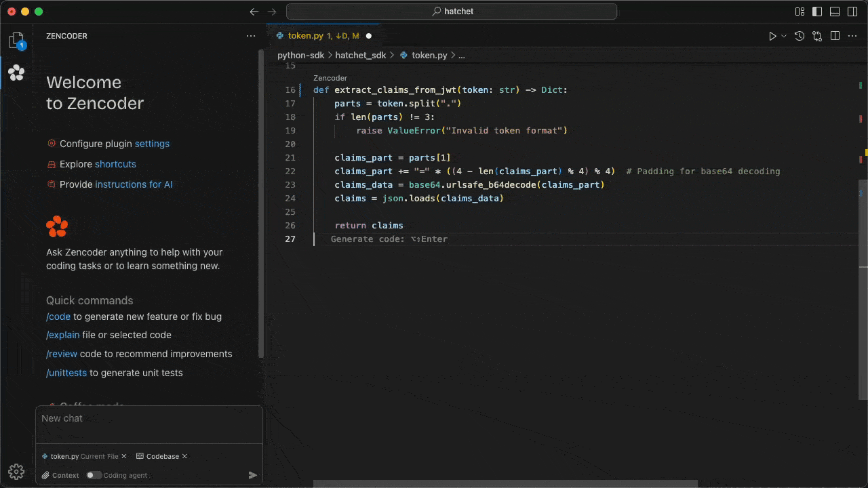Click the /code quick command
Viewport: 868px width, 488px height.
tap(58, 317)
